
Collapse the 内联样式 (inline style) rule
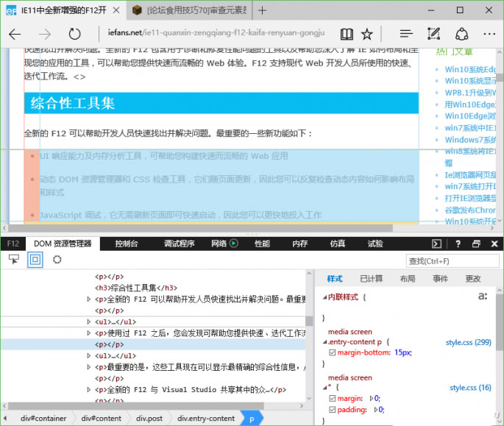(x=324, y=297)
